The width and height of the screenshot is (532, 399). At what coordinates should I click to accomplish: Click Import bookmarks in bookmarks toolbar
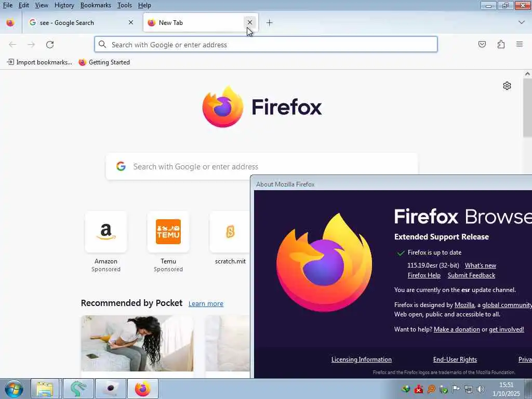click(x=39, y=62)
